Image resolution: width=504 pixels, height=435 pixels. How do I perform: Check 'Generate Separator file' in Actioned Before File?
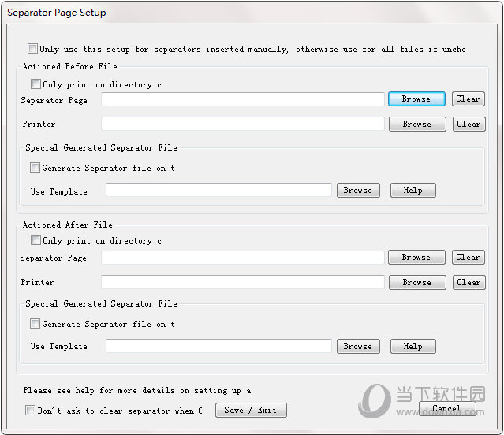pyautogui.click(x=35, y=168)
